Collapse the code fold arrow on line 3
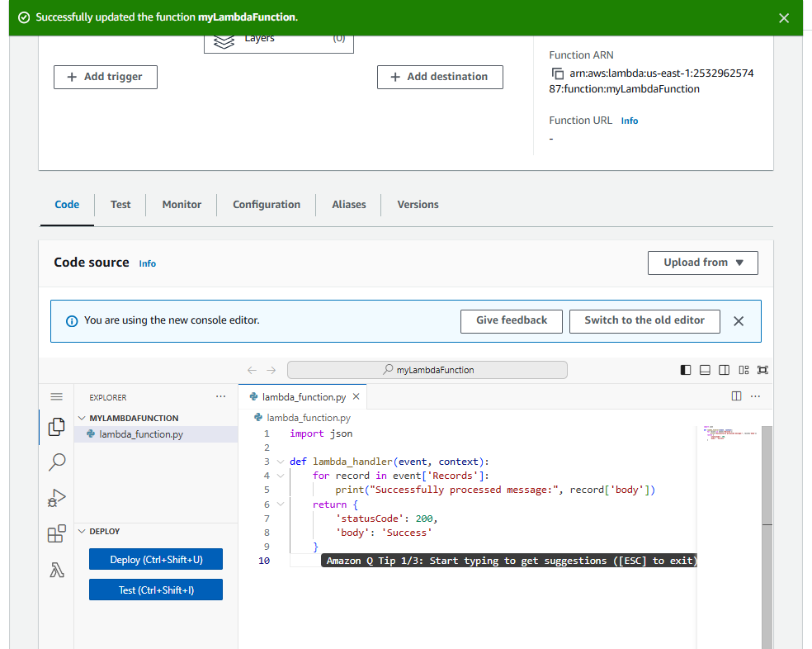812x649 pixels. (280, 461)
